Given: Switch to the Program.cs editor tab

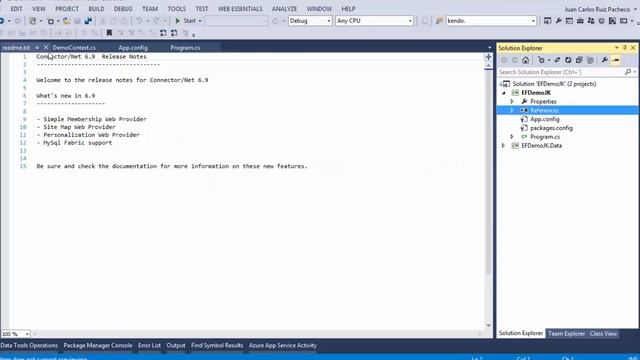Looking at the screenshot, I should [x=185, y=48].
